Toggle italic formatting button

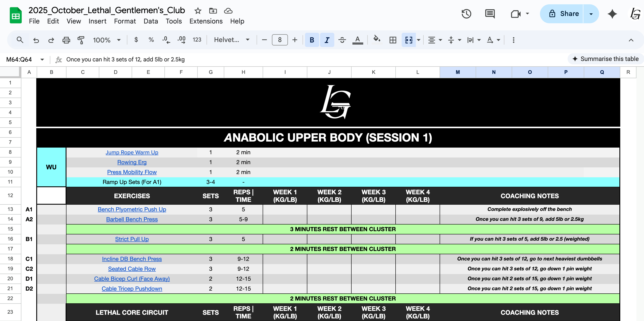tap(327, 40)
